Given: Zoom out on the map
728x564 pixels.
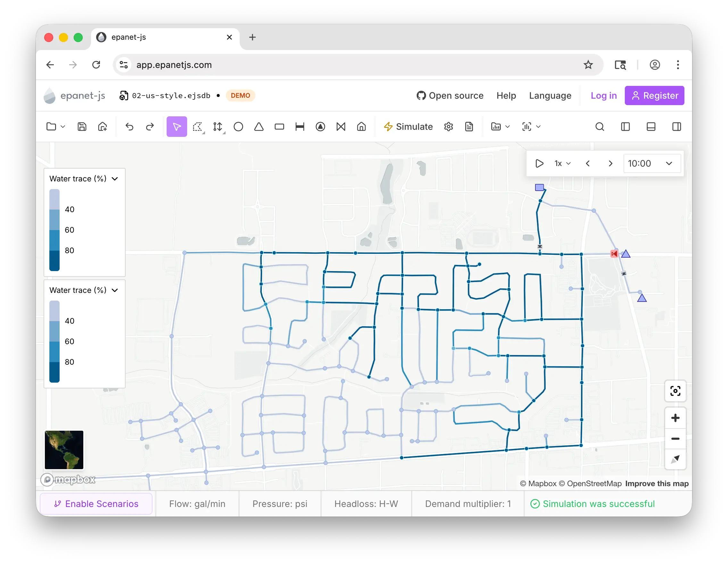Looking at the screenshot, I should coord(675,439).
